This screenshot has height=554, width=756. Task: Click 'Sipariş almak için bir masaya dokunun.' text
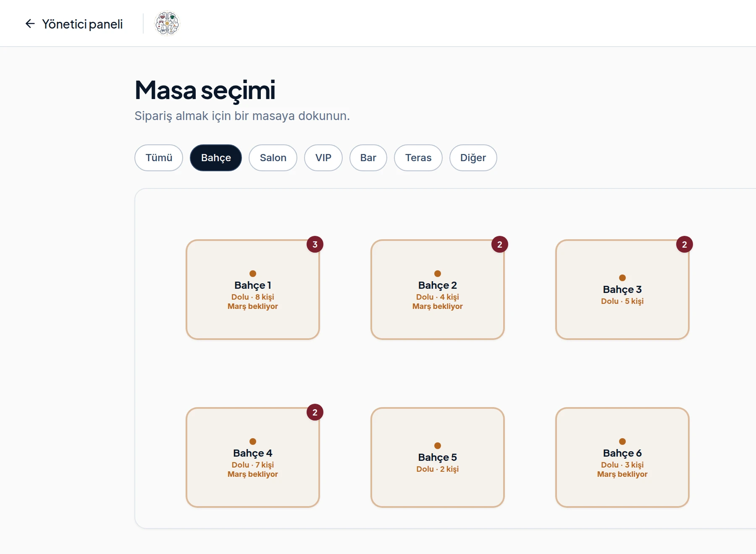pyautogui.click(x=242, y=116)
